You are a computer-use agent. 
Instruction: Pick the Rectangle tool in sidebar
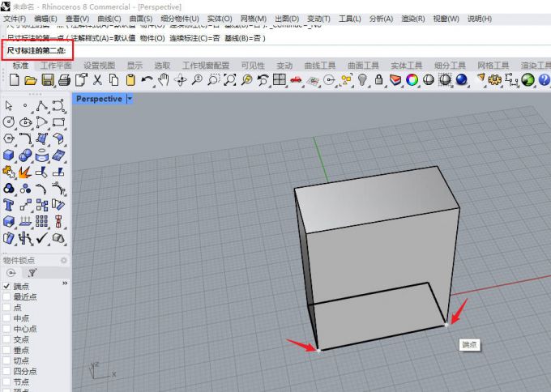pos(58,122)
